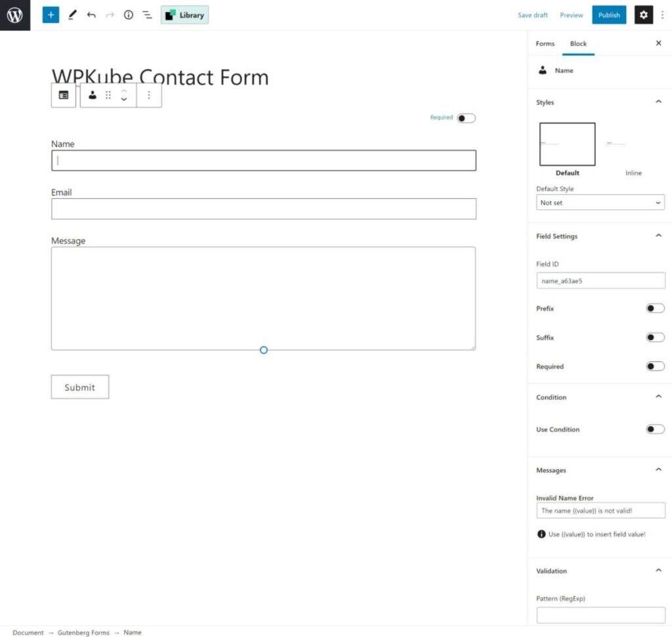This screenshot has height=637, width=672.
Task: Open the List View outline icon
Action: 148,15
